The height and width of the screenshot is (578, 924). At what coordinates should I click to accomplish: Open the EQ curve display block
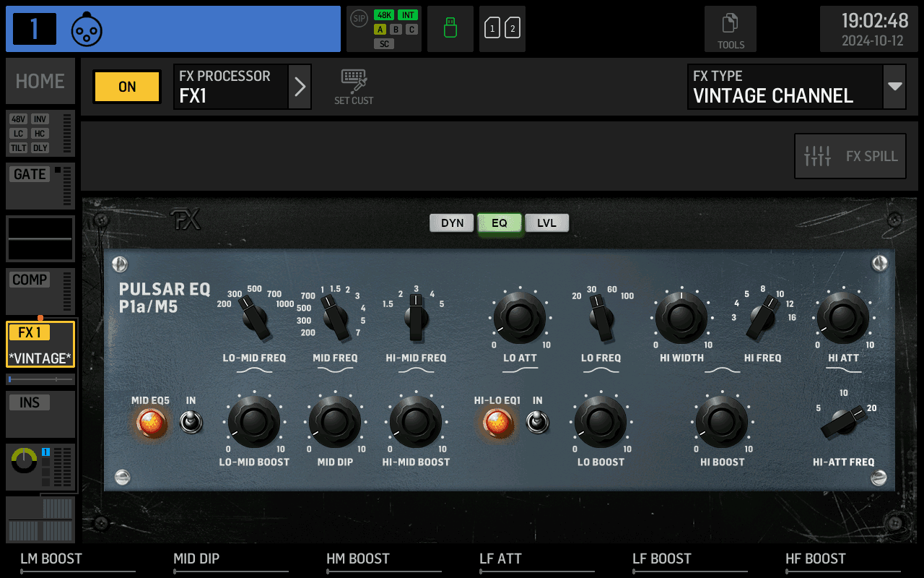40,238
